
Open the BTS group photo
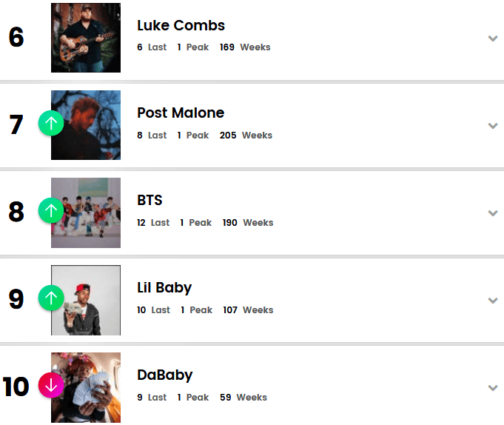click(90, 212)
